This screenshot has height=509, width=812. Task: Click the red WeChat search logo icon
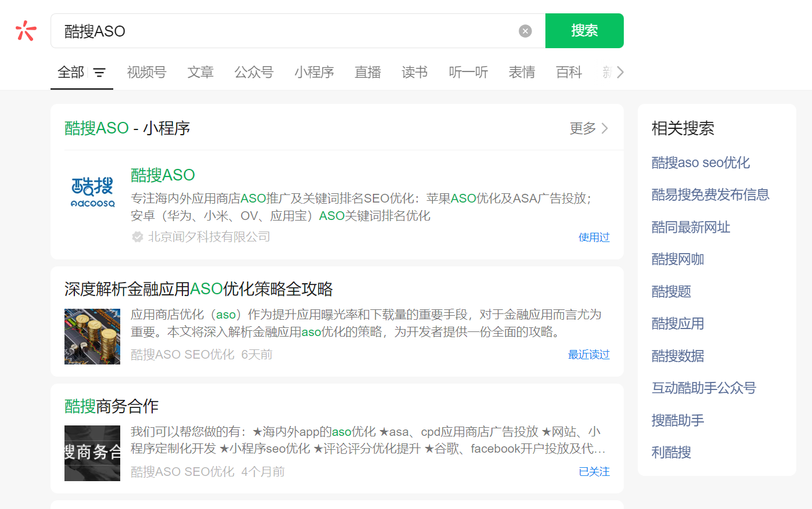[x=26, y=31]
